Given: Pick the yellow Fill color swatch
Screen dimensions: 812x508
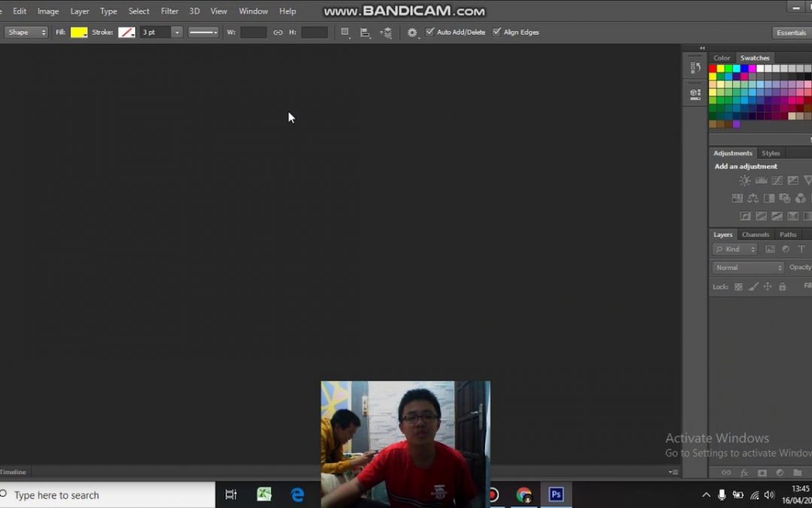Looking at the screenshot, I should pos(79,32).
